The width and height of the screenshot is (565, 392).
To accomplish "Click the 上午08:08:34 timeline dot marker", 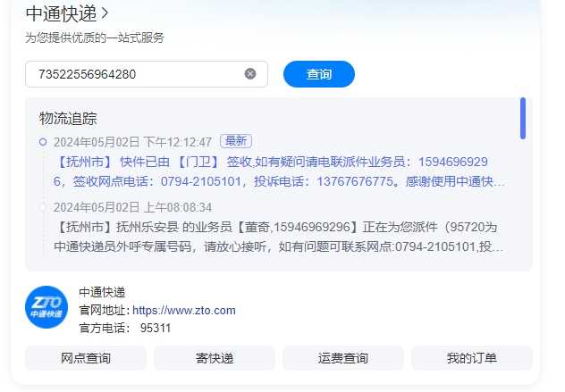I will (x=43, y=207).
